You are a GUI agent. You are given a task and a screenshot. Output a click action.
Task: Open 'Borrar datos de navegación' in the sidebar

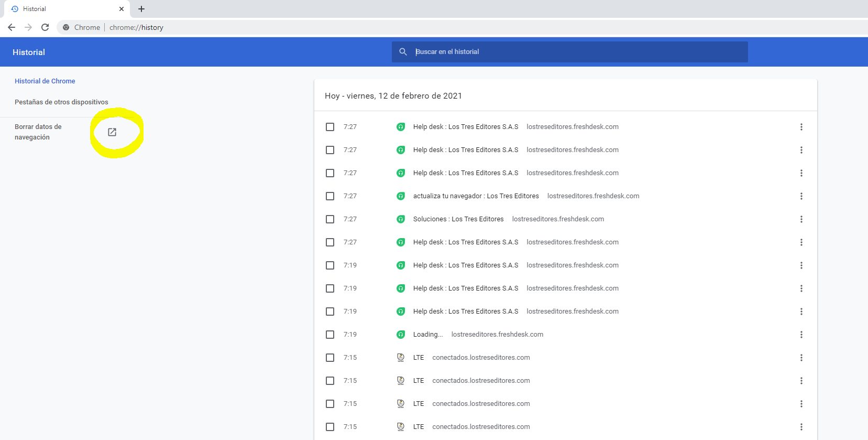pos(38,132)
